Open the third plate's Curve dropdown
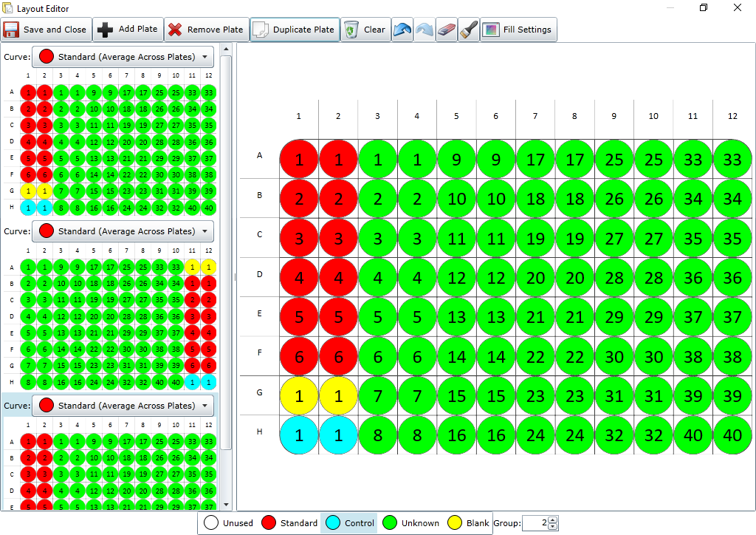756x535 pixels. point(123,406)
